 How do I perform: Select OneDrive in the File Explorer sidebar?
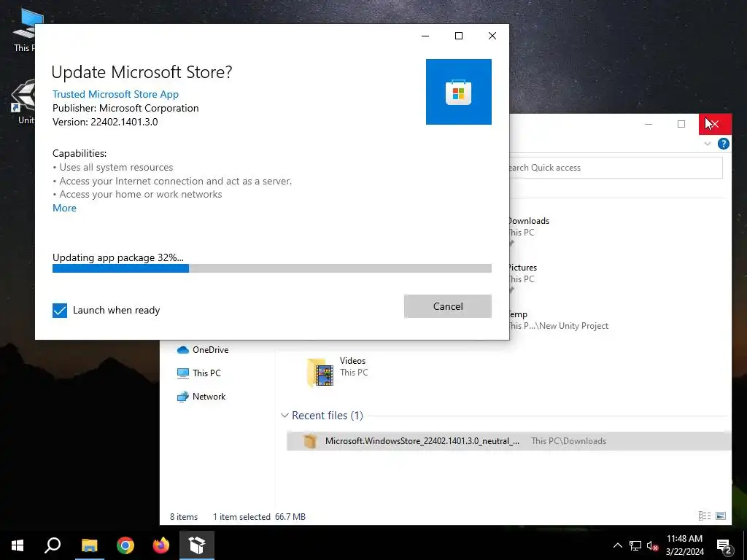(x=203, y=350)
